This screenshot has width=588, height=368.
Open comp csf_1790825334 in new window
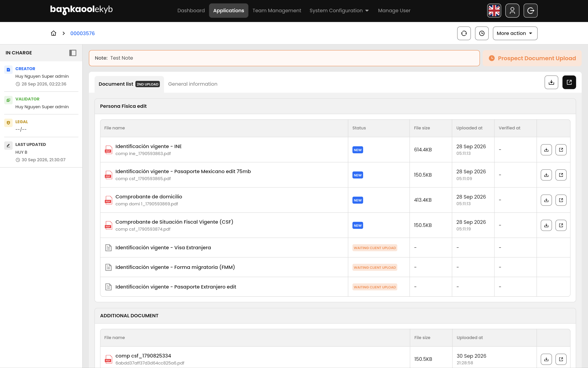(x=561, y=359)
